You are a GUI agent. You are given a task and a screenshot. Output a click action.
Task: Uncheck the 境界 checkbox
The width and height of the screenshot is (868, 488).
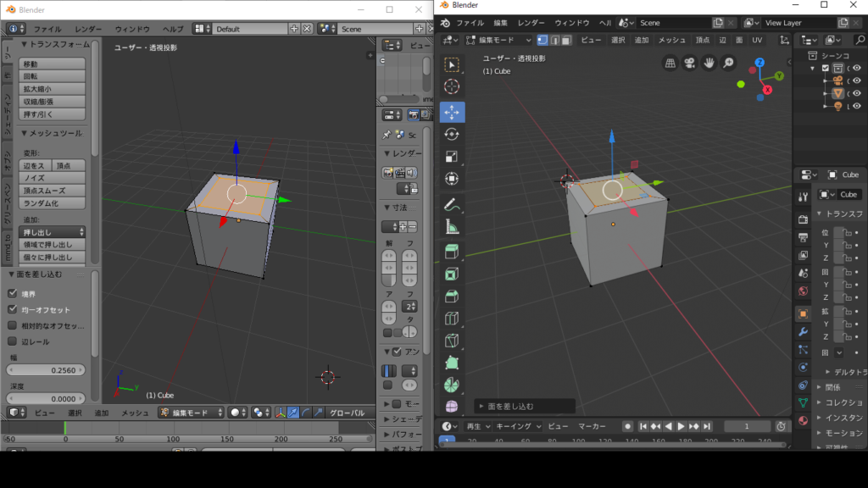pyautogui.click(x=13, y=293)
